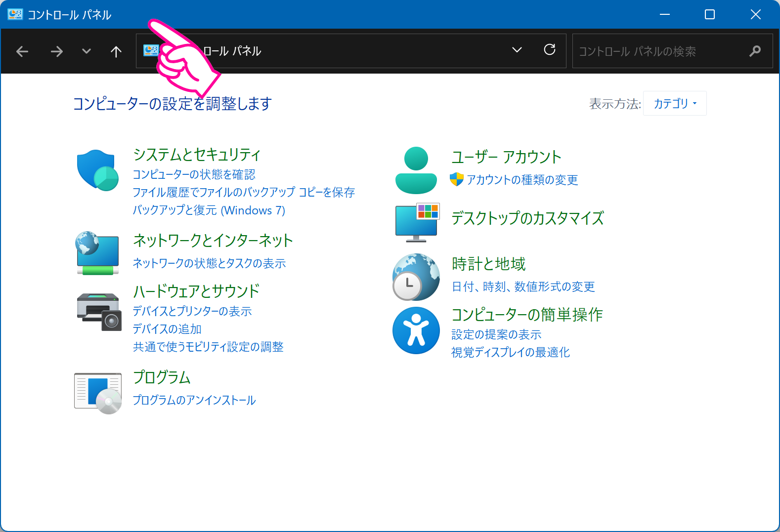
Task: Open デバイスとプリンターの表示 link
Action: click(192, 311)
